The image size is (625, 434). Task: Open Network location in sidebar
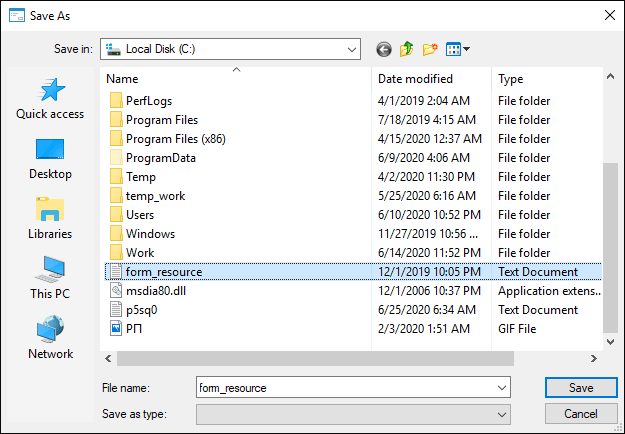50,340
